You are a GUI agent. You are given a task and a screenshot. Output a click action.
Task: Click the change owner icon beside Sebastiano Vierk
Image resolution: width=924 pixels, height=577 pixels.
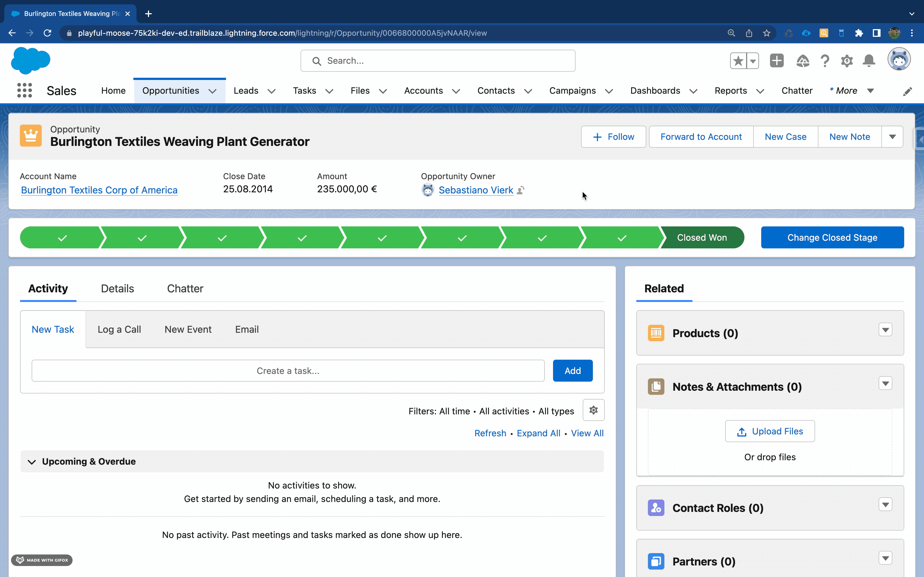pyautogui.click(x=521, y=190)
